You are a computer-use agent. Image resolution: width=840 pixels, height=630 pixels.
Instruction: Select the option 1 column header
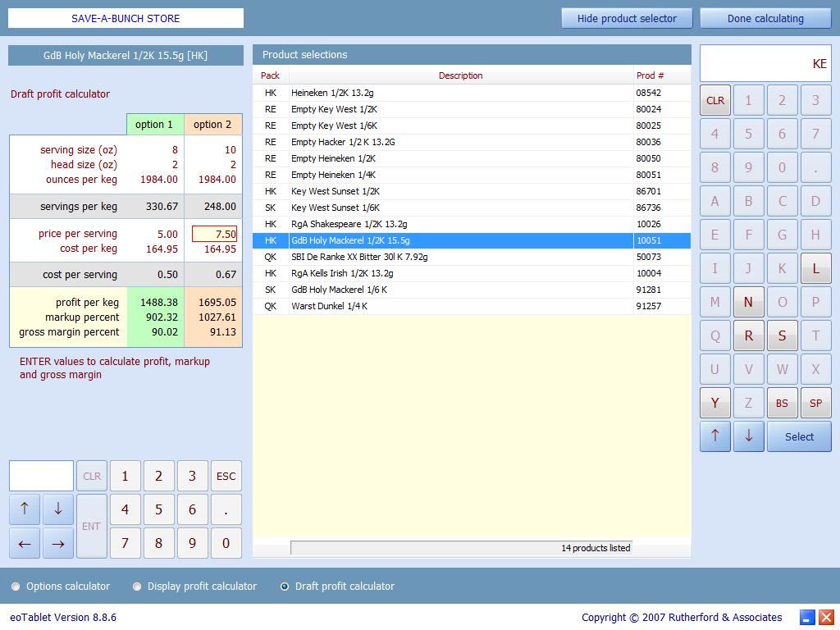(155, 125)
